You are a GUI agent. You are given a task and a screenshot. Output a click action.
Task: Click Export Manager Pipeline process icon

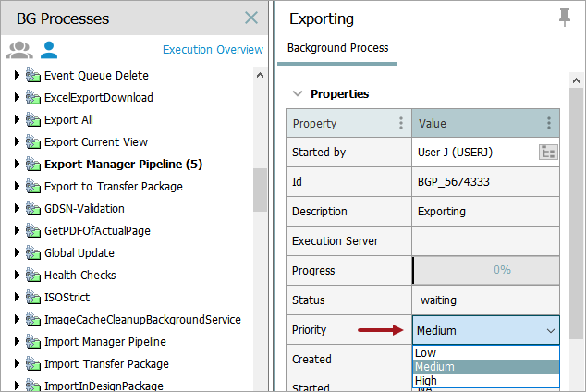(x=33, y=165)
